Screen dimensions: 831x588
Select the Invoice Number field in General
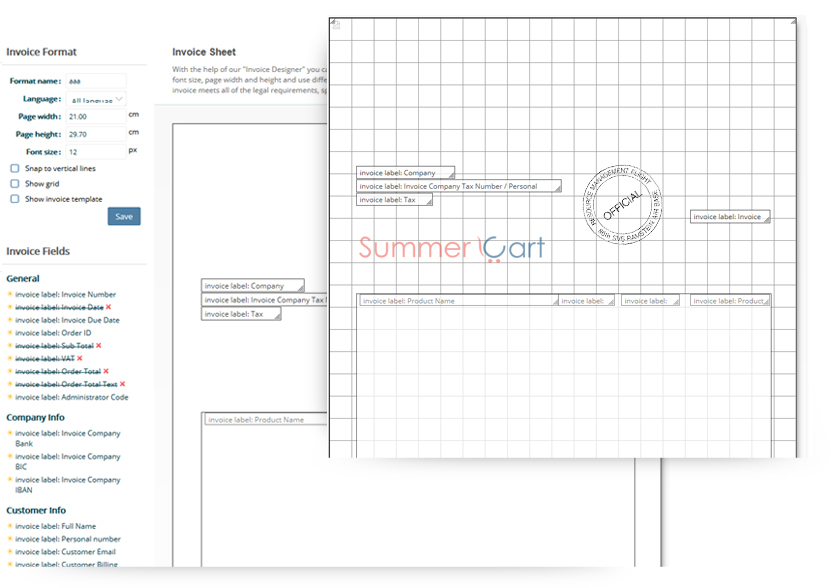pos(65,294)
